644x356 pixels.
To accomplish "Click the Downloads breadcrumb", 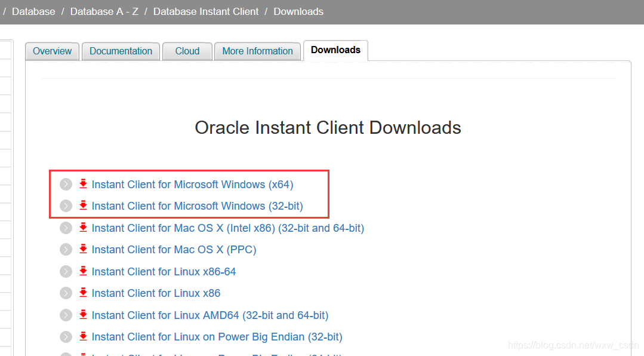I will 298,11.
